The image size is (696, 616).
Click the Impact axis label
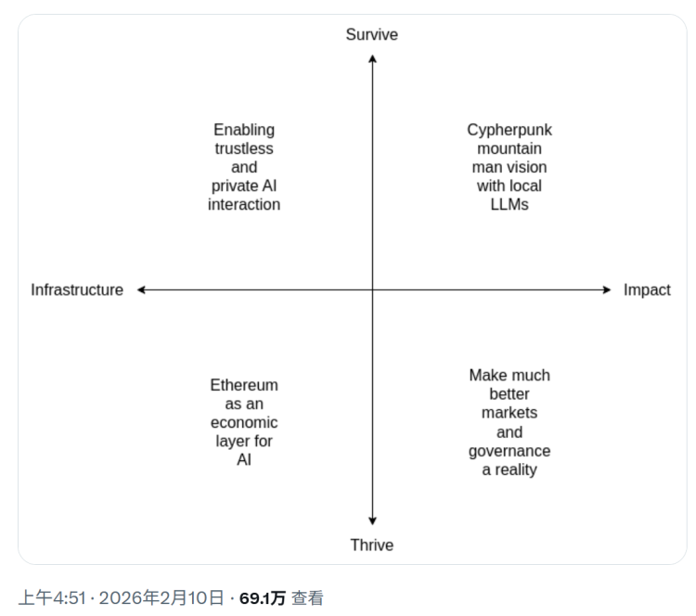tap(646, 289)
